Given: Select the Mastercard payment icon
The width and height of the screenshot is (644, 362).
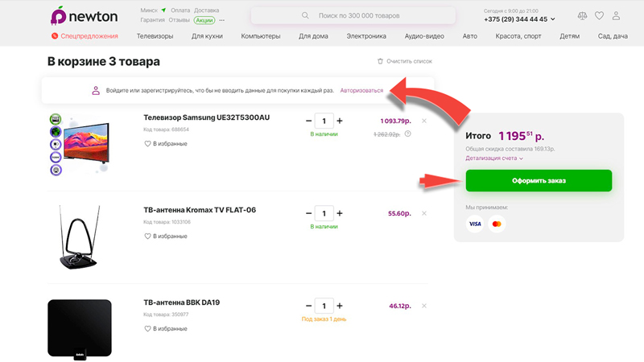Looking at the screenshot, I should 497,224.
